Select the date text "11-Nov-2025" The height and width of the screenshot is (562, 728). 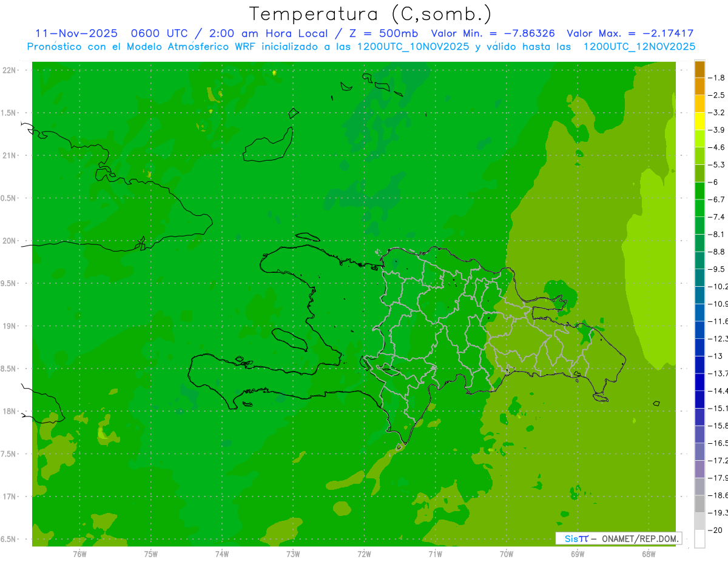click(x=76, y=34)
